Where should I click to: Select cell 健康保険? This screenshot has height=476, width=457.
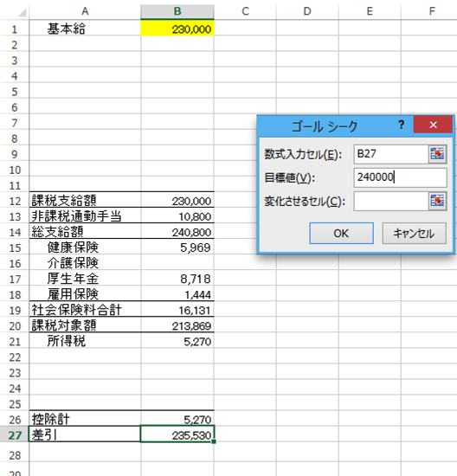(x=85, y=248)
